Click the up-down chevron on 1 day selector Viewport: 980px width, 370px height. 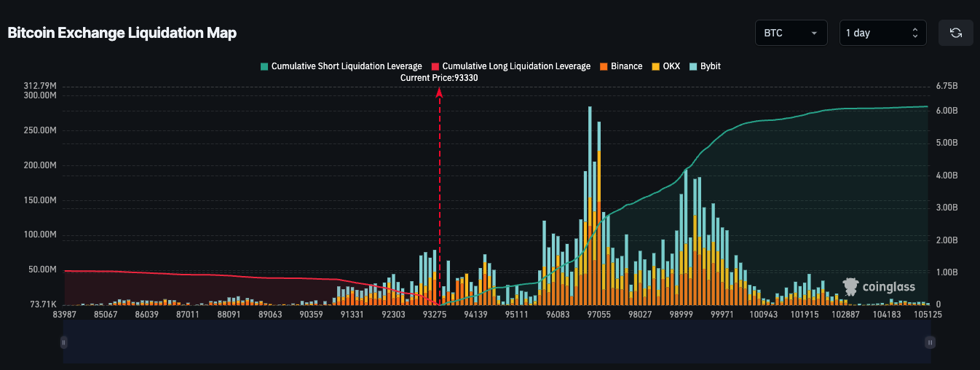click(914, 33)
